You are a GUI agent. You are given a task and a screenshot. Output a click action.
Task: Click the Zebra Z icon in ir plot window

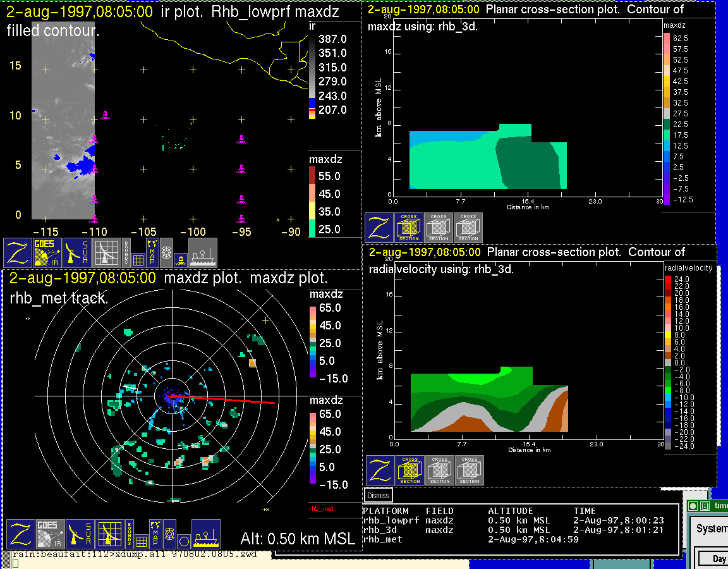coord(18,253)
